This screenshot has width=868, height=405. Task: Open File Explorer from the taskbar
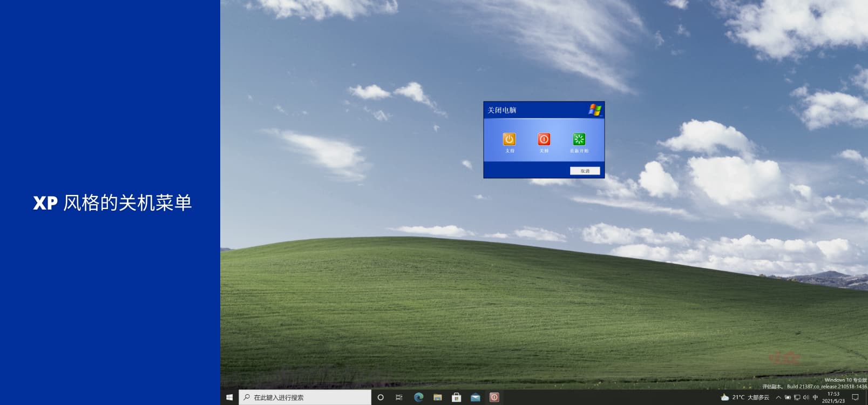click(438, 397)
